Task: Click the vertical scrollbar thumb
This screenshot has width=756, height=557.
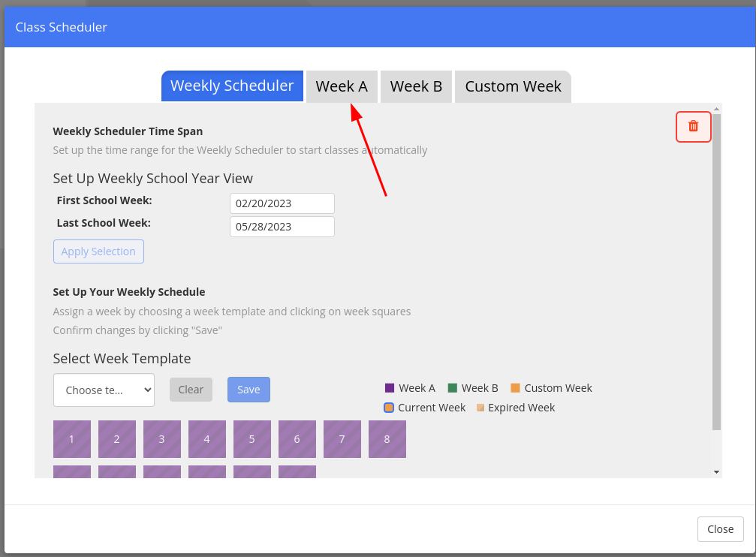Action: point(716,272)
